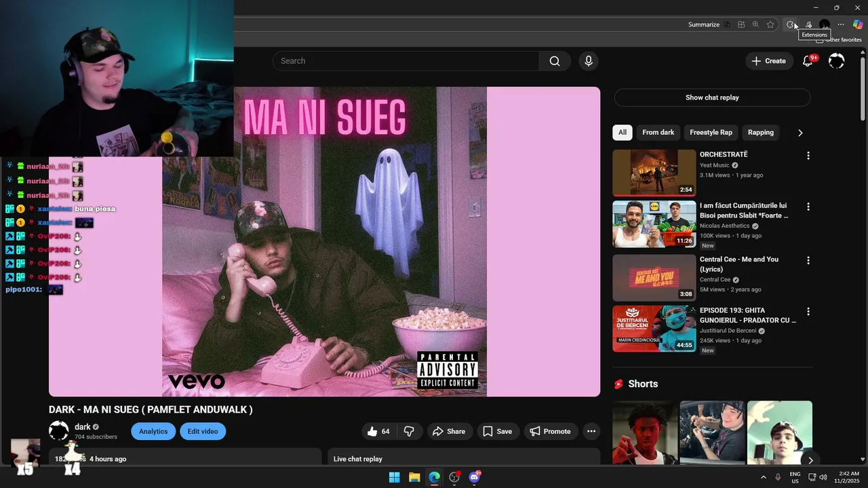The image size is (868, 488).
Task: Open the browser Extensions button
Action: [x=790, y=24]
